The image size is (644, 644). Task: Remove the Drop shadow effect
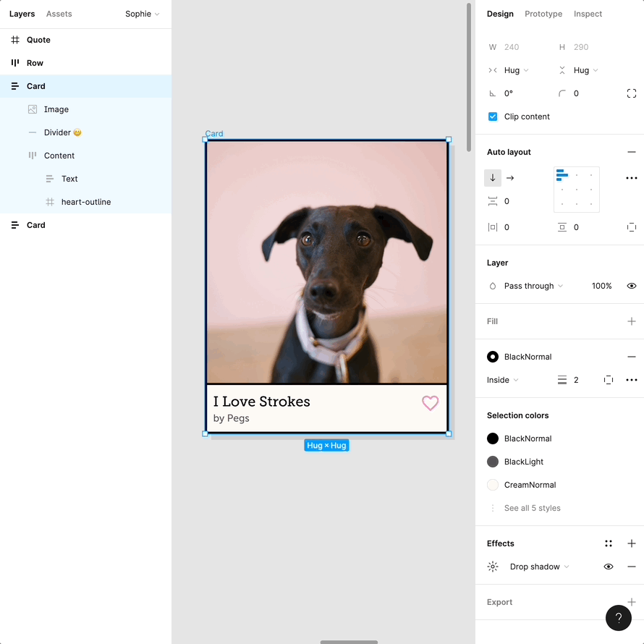coord(632,567)
